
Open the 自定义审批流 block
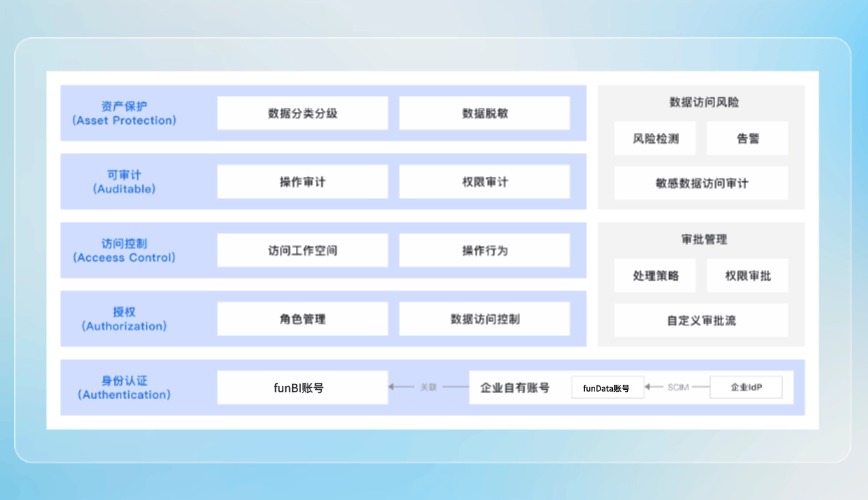pyautogui.click(x=701, y=321)
